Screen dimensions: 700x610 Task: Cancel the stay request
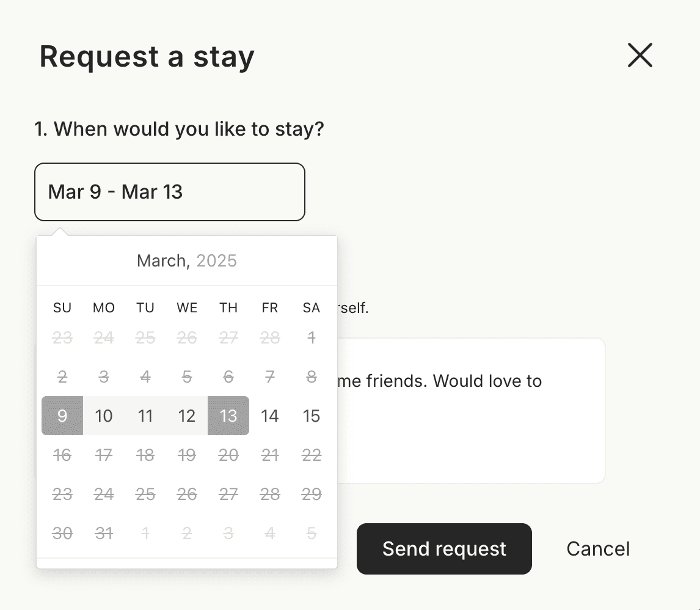(598, 548)
